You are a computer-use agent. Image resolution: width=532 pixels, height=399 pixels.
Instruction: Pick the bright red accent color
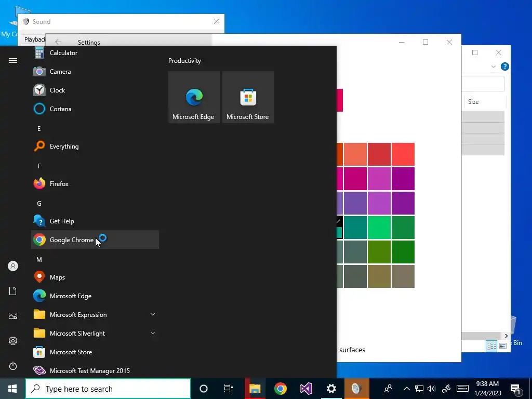coord(403,154)
